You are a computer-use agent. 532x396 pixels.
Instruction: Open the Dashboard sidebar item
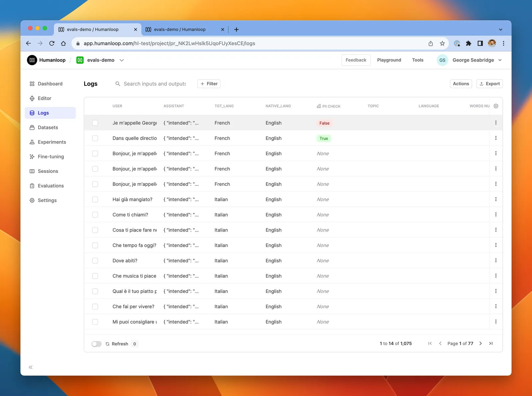50,84
